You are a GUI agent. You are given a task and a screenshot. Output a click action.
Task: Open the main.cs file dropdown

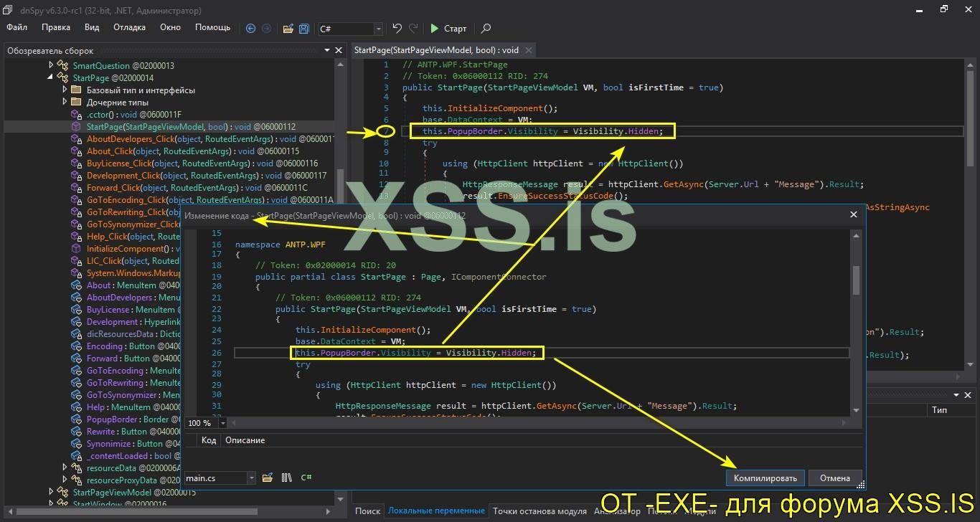(251, 478)
